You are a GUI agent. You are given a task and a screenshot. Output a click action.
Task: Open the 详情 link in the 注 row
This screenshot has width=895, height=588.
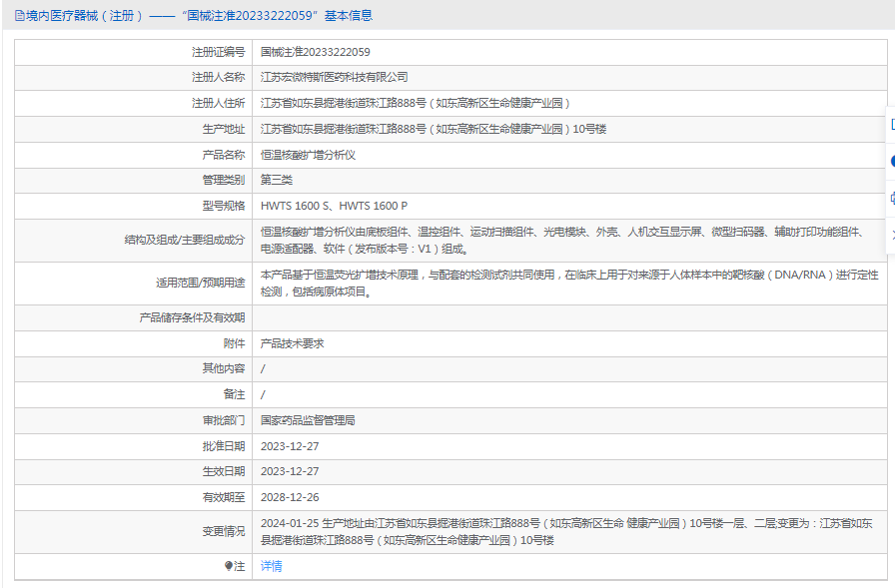(x=271, y=566)
